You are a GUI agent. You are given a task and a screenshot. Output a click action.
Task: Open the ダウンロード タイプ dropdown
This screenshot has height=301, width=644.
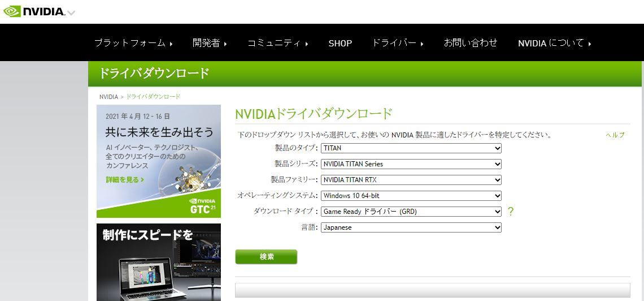pos(411,212)
